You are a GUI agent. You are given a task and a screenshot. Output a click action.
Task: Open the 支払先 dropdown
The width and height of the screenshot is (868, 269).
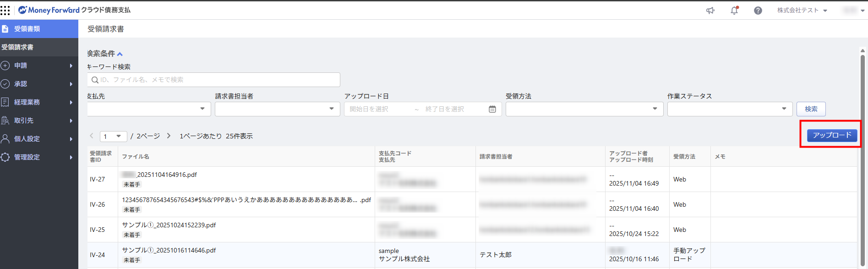[149, 109]
